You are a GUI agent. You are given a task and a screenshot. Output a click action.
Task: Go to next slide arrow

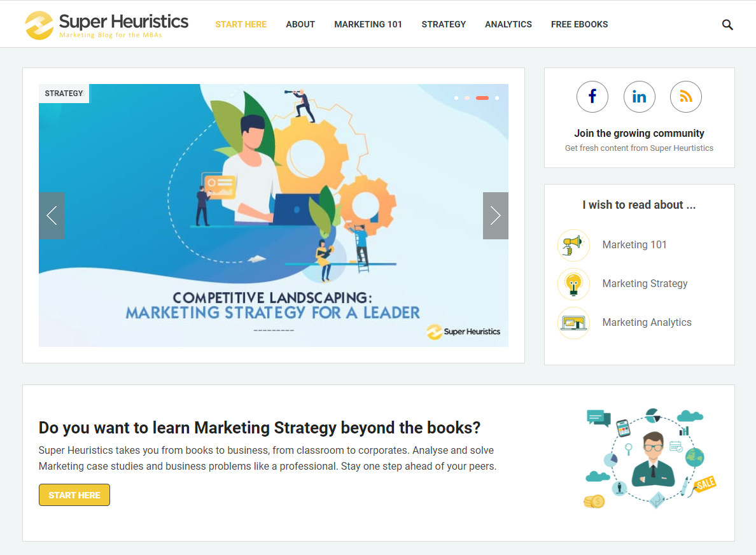click(496, 216)
